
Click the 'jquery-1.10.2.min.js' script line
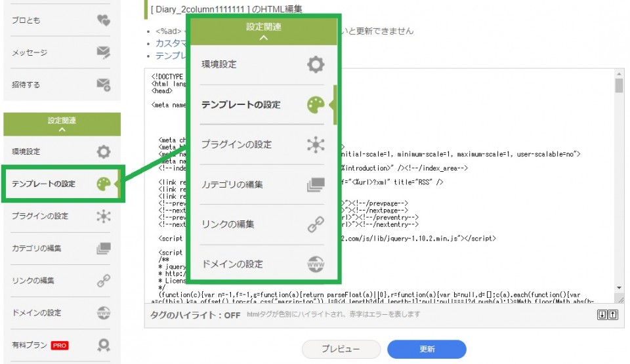click(x=419, y=238)
